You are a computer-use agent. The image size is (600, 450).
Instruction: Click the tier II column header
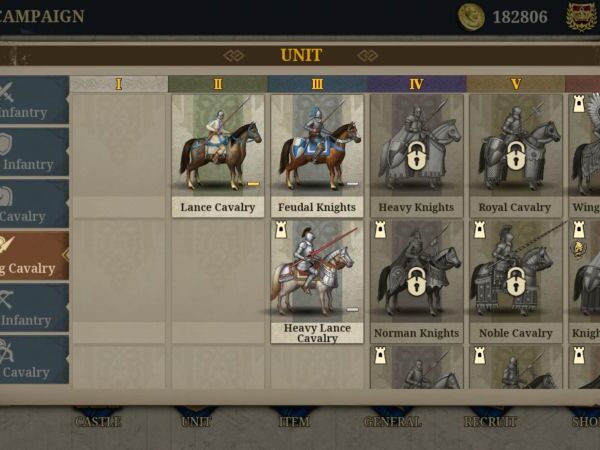pyautogui.click(x=218, y=84)
